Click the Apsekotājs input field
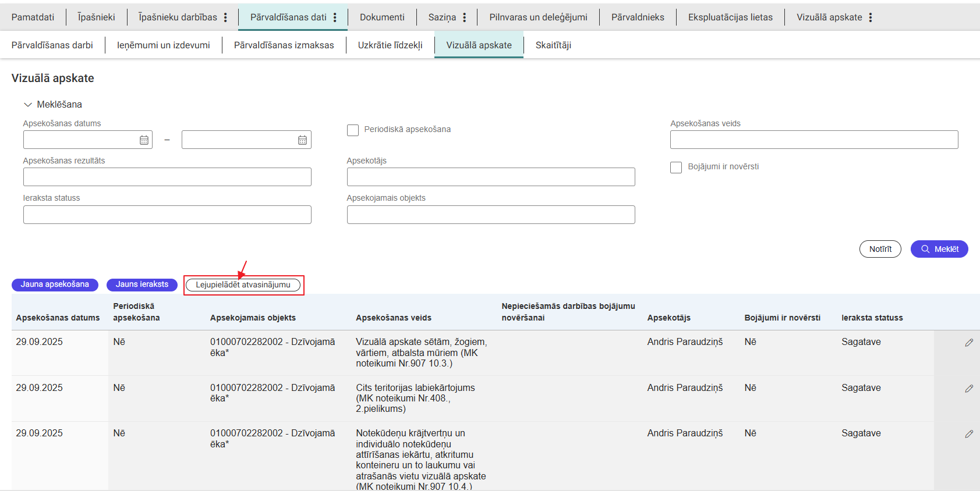 pos(490,177)
